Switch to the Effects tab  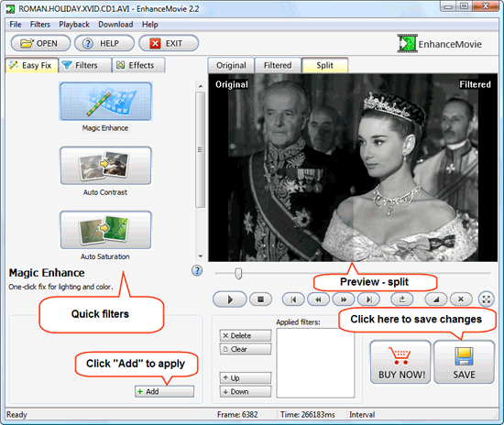(x=138, y=65)
